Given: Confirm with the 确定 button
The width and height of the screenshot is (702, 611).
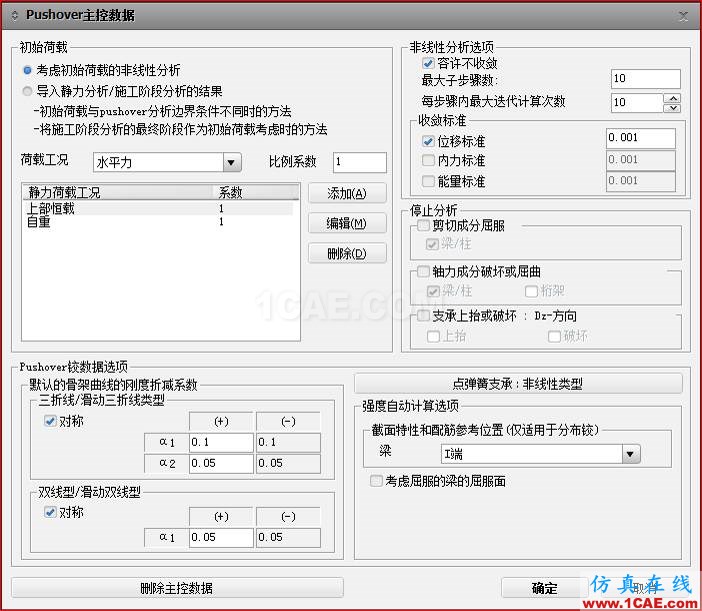Looking at the screenshot, I should [544, 588].
